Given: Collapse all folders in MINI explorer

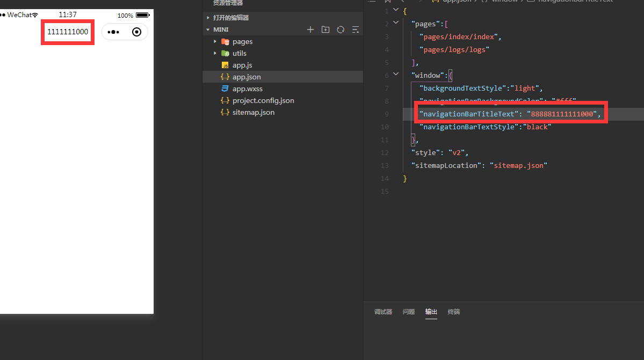Looking at the screenshot, I should tap(355, 30).
